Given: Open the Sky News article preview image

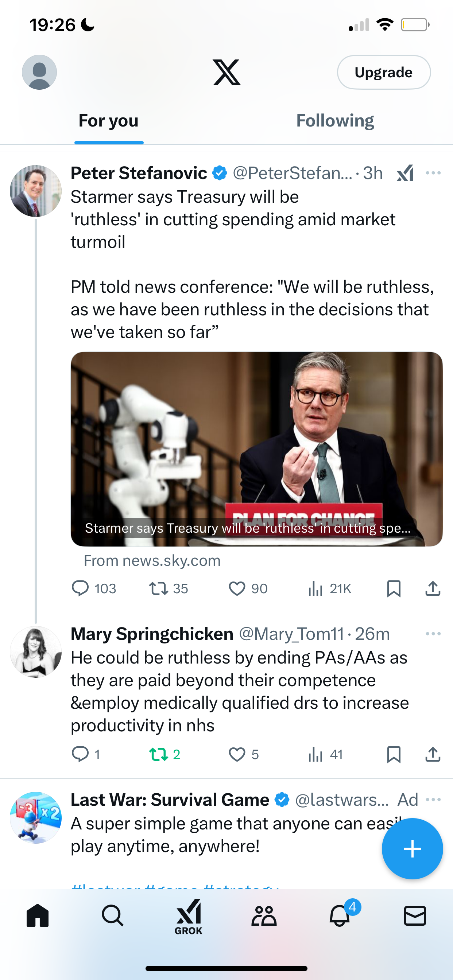Looking at the screenshot, I should 256,449.
